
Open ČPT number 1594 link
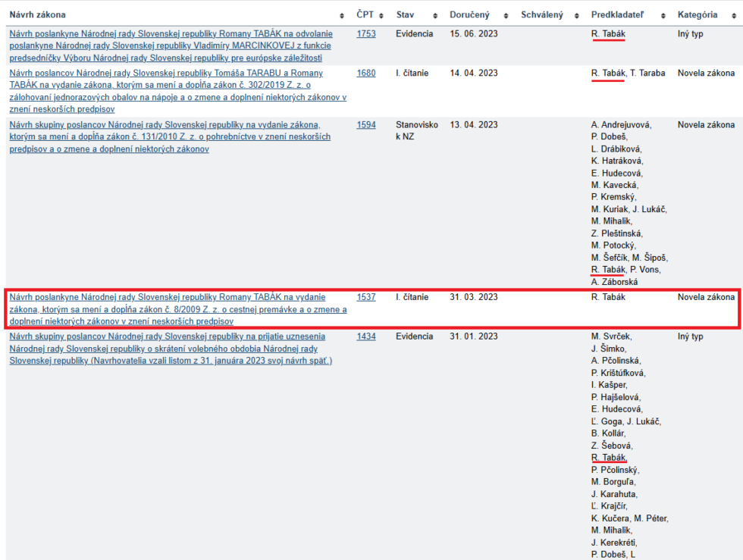pyautogui.click(x=366, y=125)
